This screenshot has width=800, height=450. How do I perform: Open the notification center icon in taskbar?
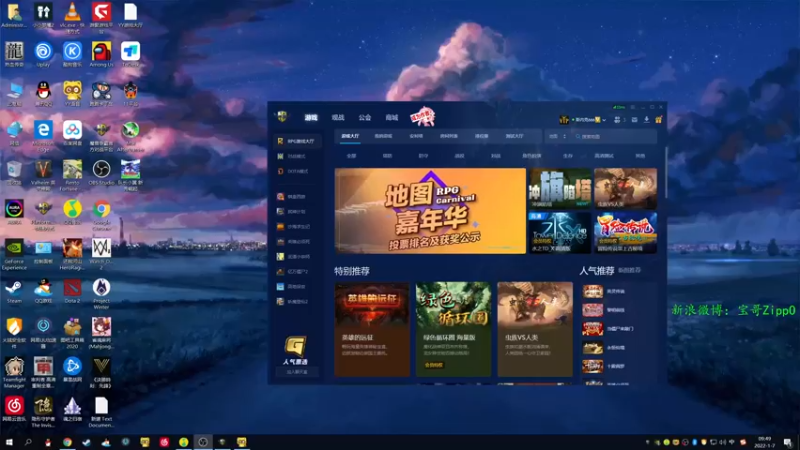click(x=788, y=442)
